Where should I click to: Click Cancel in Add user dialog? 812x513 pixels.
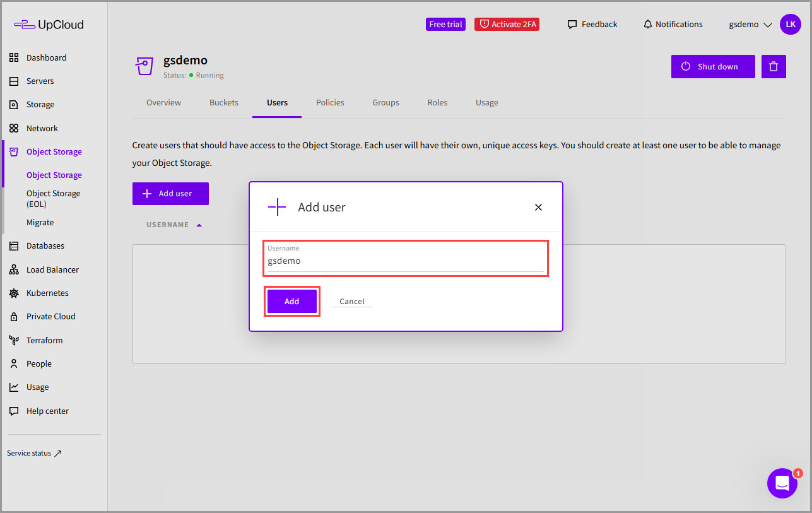[352, 302]
